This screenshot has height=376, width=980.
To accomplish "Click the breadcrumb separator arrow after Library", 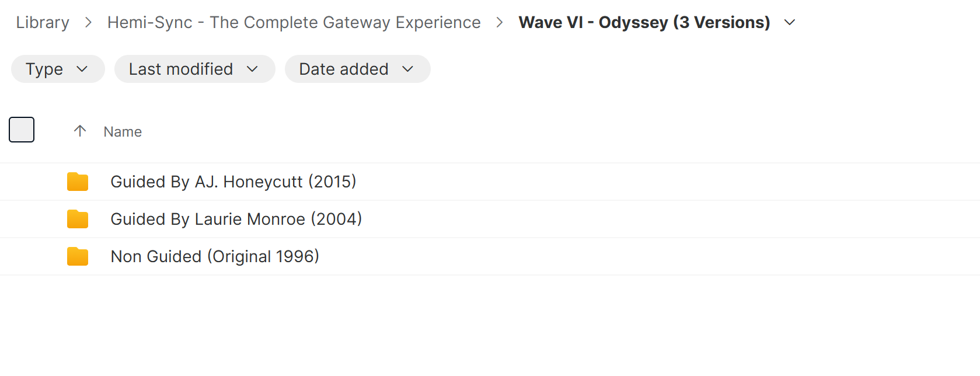I will pyautogui.click(x=88, y=22).
